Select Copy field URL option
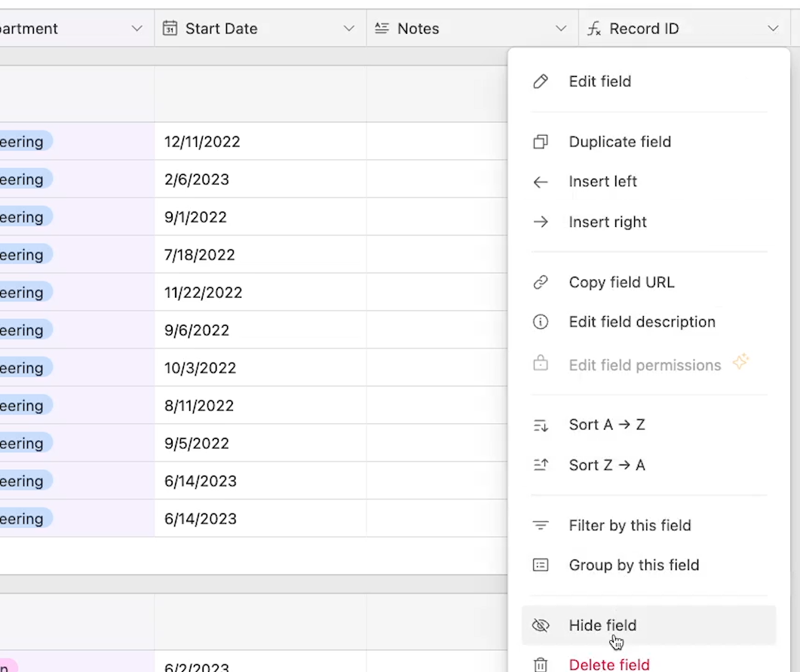The height and width of the screenshot is (672, 800). coord(648,282)
